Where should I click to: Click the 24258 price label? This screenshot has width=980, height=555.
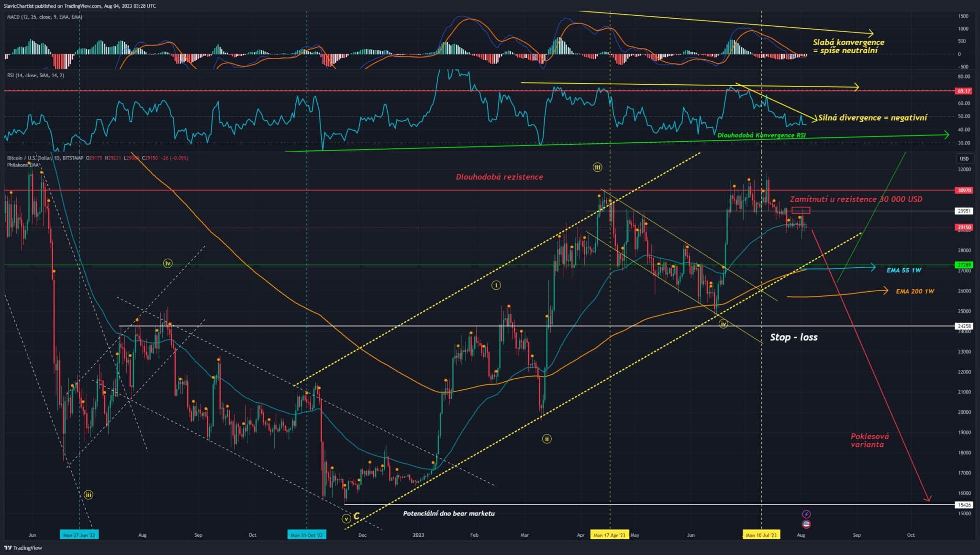[964, 326]
